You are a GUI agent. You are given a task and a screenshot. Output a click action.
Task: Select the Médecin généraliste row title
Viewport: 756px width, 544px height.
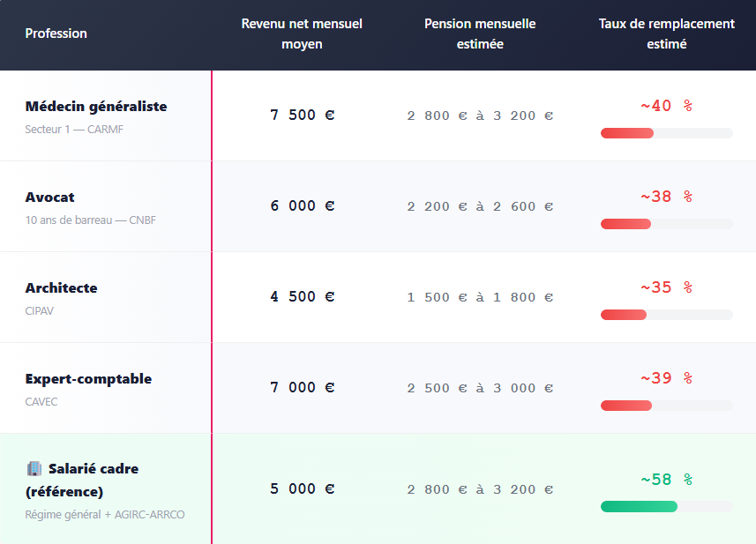tap(96, 106)
